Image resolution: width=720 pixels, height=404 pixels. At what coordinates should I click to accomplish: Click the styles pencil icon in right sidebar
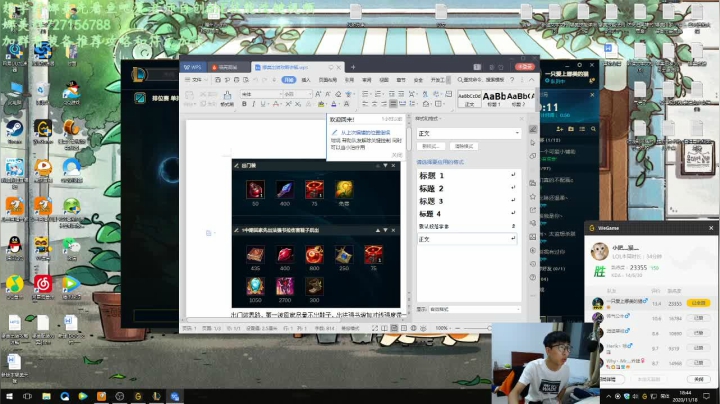533,129
